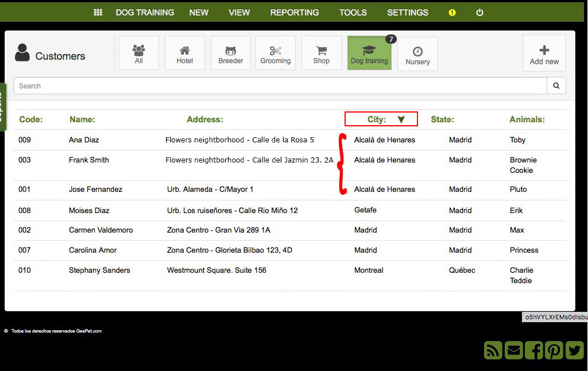The height and width of the screenshot is (371, 588).
Task: Open the RSS feed icon in footer
Action: (x=493, y=350)
